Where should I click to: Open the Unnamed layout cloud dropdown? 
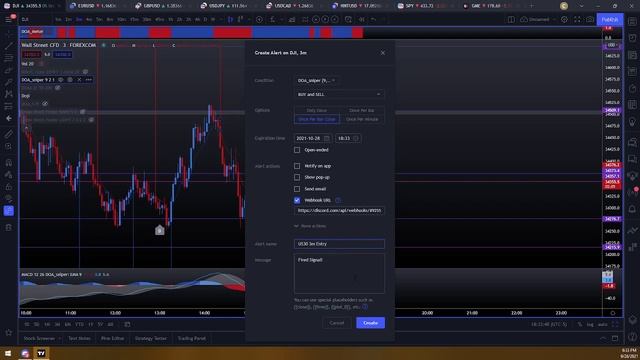(x=538, y=20)
